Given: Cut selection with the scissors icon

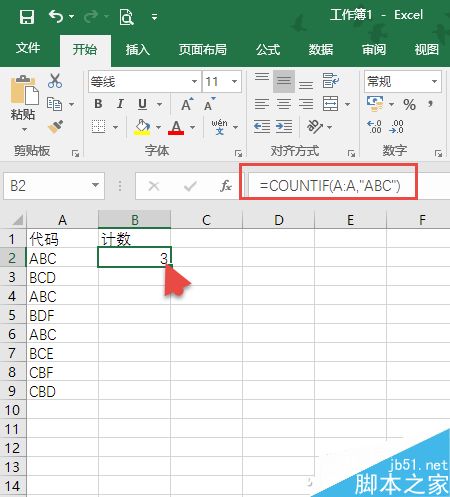Looking at the screenshot, I should [x=55, y=81].
